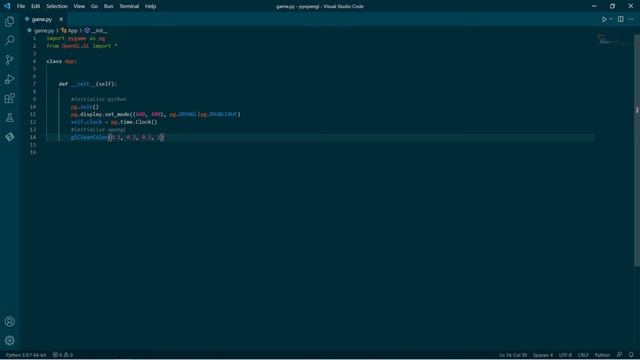Click the vertical editor scrollbar
Image resolution: width=640 pixels, height=360 pixels.
click(x=637, y=150)
